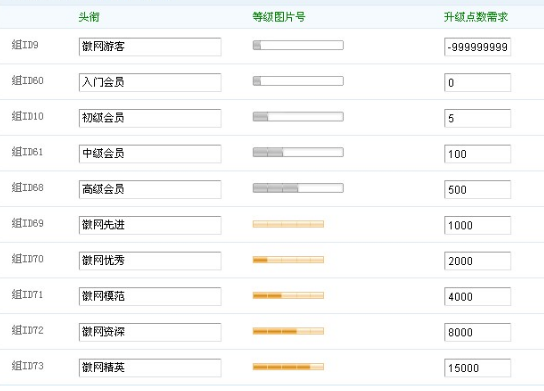This screenshot has height=391, width=544.
Task: Focus the 徽网先进 title field
Action: [x=150, y=225]
